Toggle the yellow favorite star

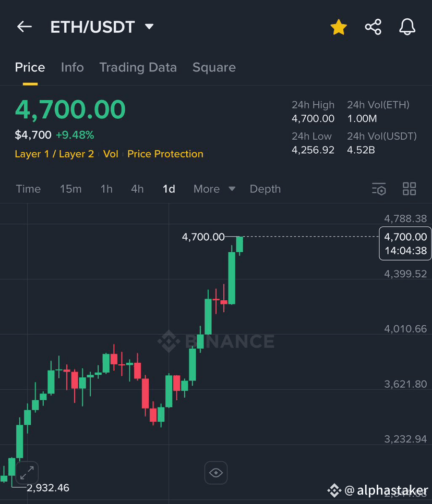339,27
